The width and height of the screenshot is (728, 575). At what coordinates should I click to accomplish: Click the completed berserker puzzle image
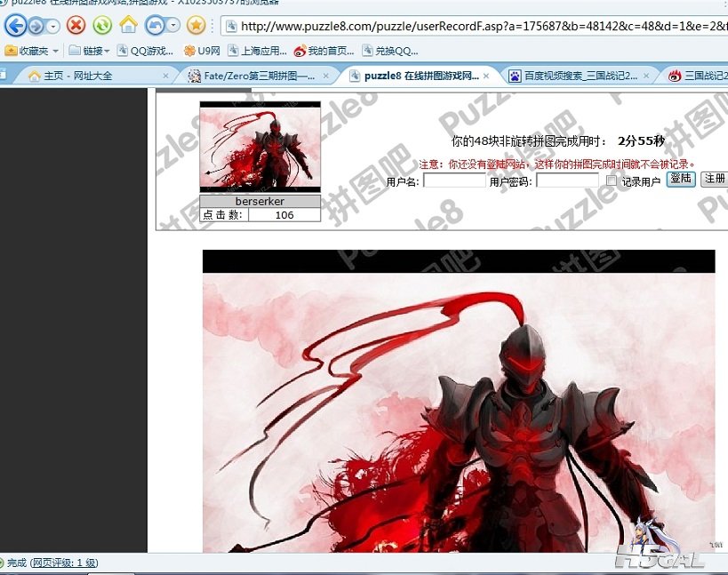tap(459, 401)
